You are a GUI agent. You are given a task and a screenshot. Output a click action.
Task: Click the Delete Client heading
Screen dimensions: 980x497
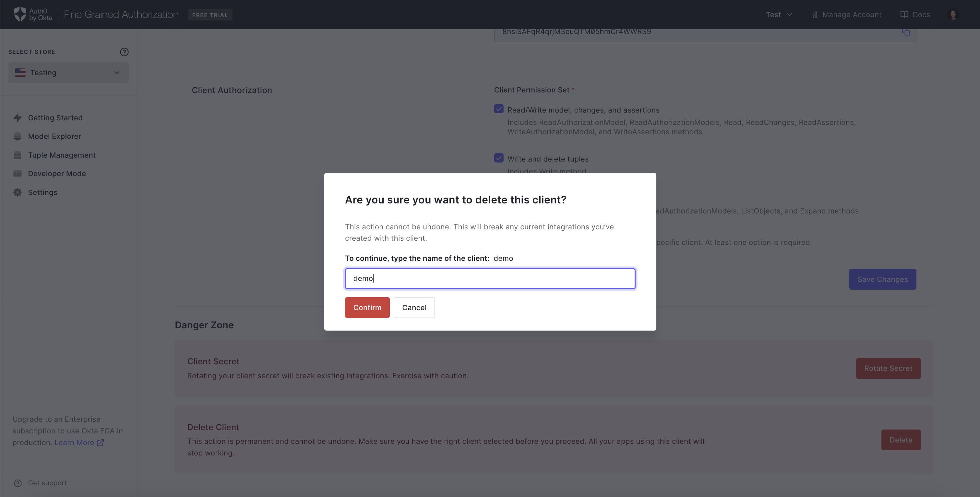tap(213, 427)
